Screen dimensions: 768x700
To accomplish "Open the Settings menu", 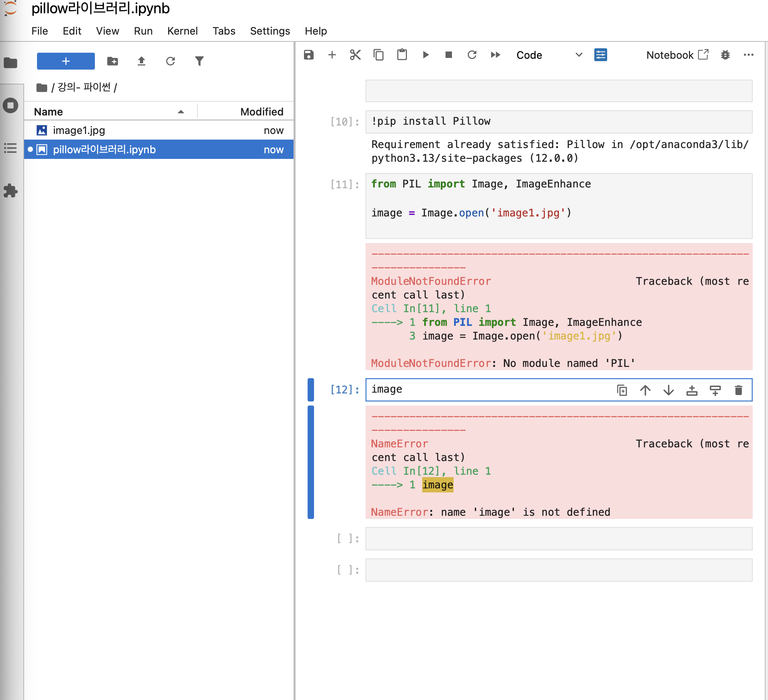I will [x=270, y=31].
